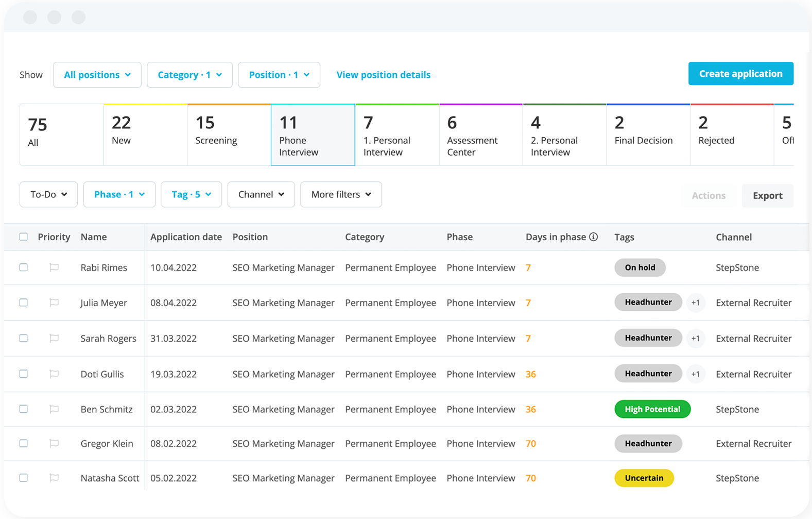This screenshot has height=519, width=812.
Task: Switch to the New phase tab
Action: (x=146, y=135)
